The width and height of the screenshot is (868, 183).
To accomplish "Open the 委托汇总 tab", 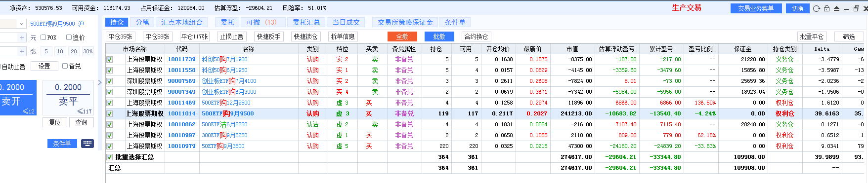I will pos(306,22).
